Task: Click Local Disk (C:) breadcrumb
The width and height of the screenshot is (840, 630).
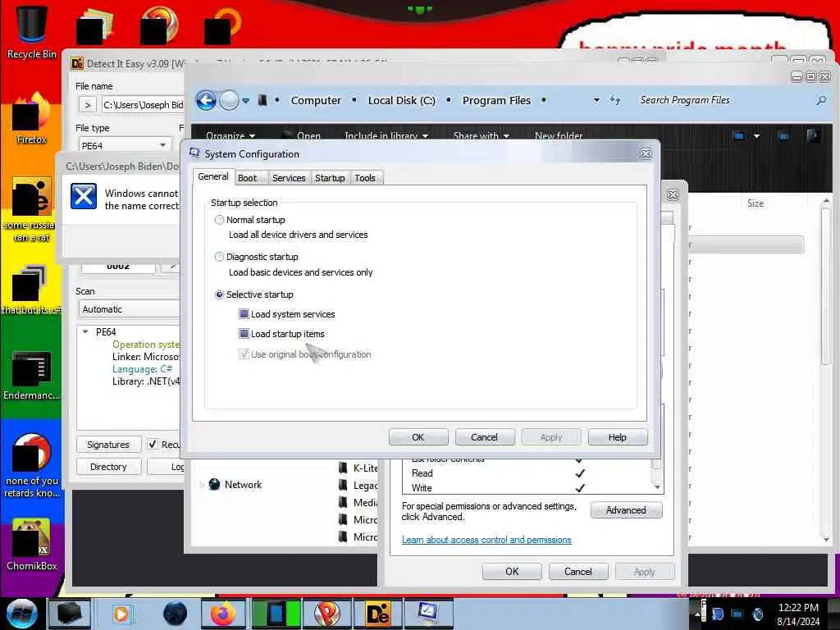Action: 401,100
